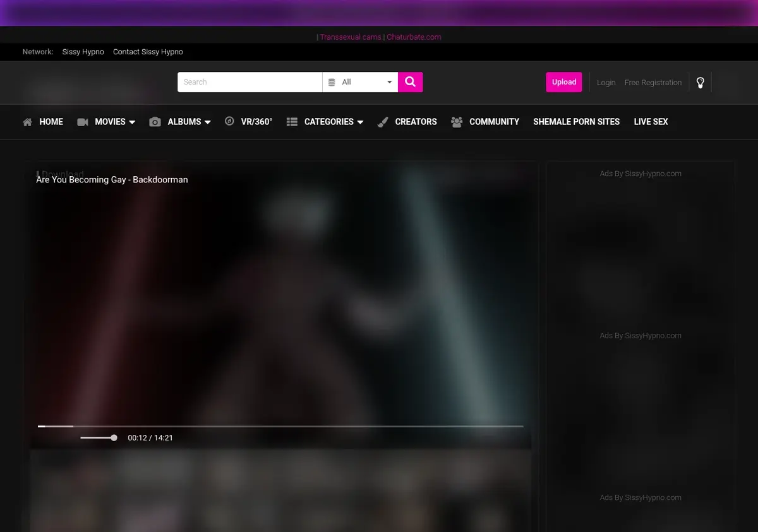
Task: Open the All search filter dropdown
Action: pyautogui.click(x=360, y=82)
